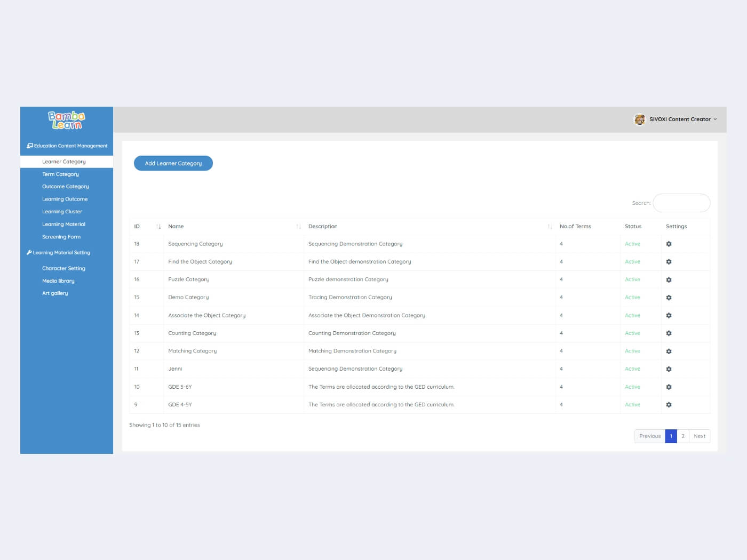The width and height of the screenshot is (747, 560).
Task: Sort table by Description column
Action: click(x=550, y=227)
